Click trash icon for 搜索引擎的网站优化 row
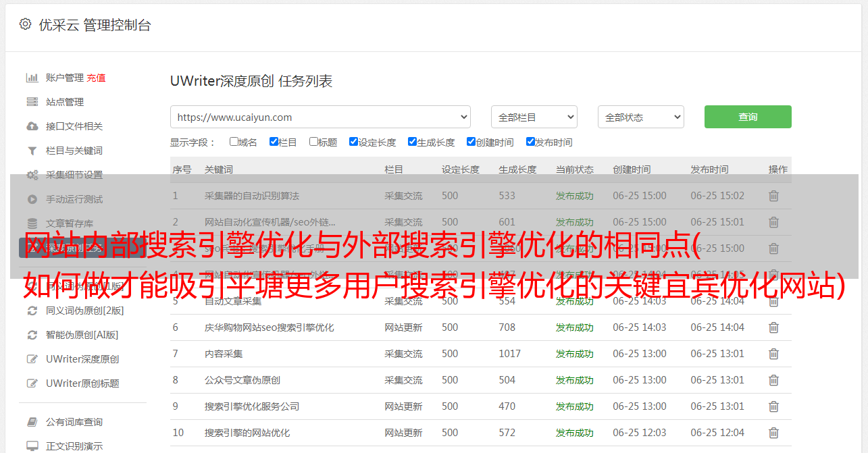 773,433
